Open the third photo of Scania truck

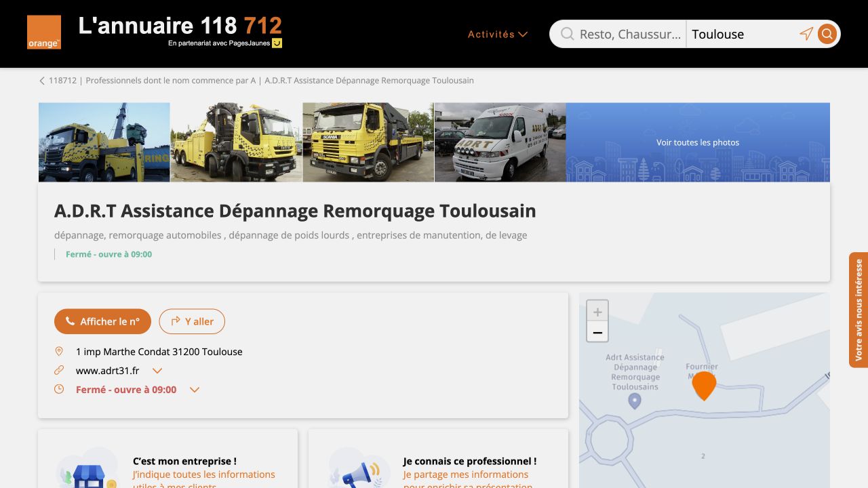(x=368, y=142)
